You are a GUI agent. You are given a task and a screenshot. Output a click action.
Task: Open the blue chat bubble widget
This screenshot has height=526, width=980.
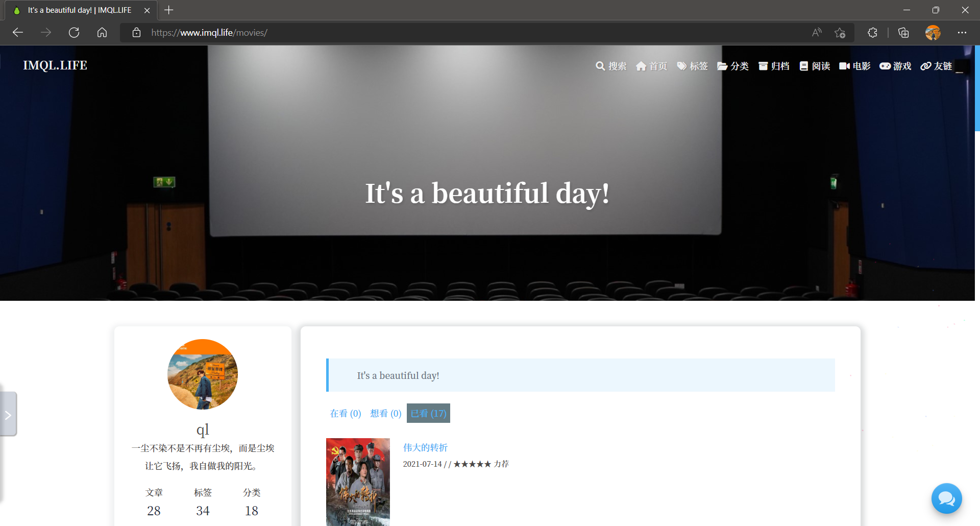click(x=946, y=498)
